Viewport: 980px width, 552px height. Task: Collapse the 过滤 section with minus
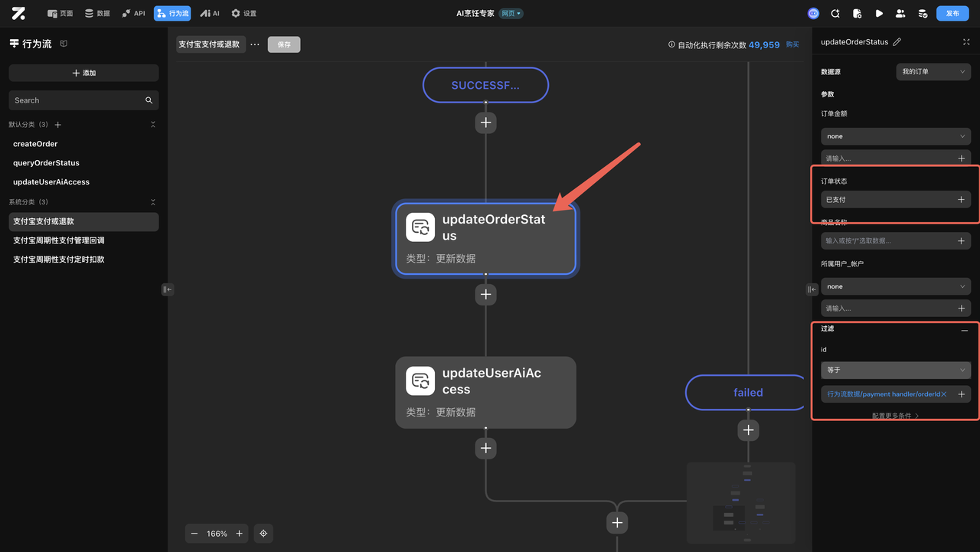[x=965, y=330]
